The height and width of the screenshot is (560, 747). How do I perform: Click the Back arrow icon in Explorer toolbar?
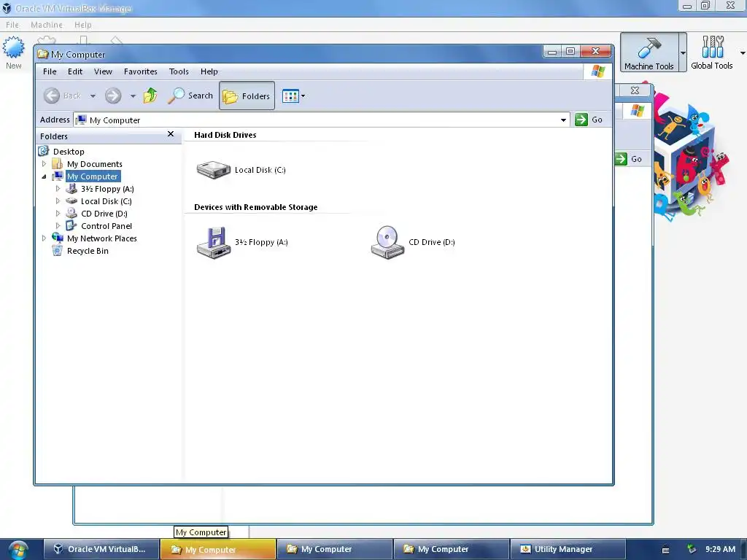click(x=52, y=96)
